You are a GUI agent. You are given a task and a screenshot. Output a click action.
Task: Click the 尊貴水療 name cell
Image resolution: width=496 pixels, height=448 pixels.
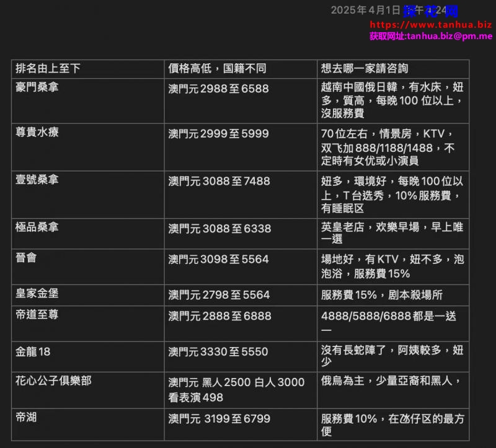37,133
